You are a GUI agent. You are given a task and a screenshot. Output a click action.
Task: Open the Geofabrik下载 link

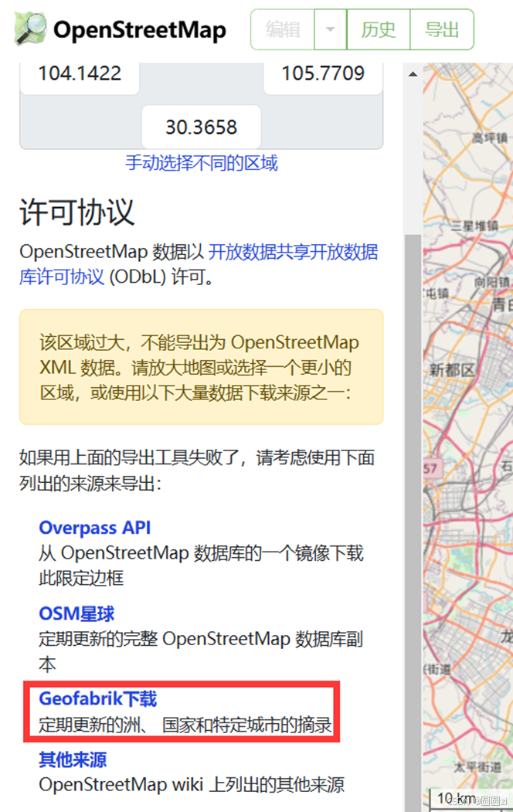(x=98, y=698)
